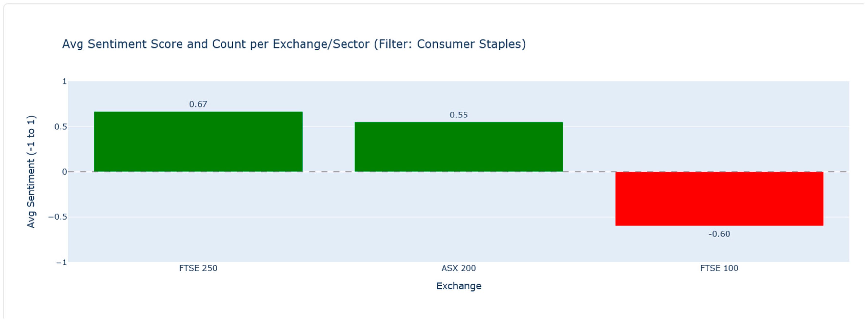Click the Exchange x-axis title

pos(459,286)
